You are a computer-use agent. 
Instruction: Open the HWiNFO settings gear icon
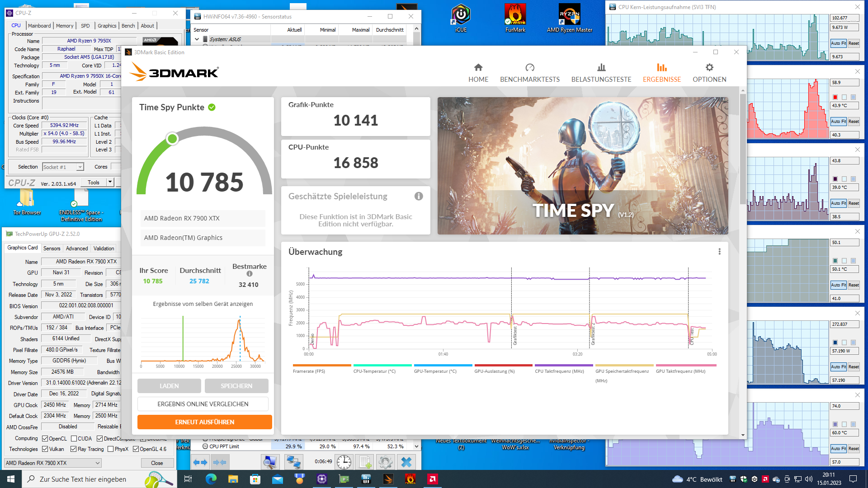385,462
